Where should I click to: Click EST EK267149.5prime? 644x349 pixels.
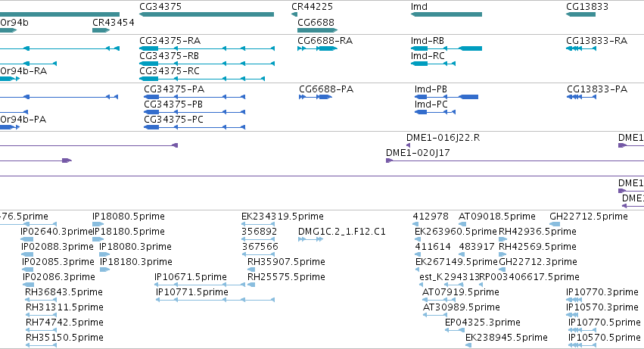[457, 262]
